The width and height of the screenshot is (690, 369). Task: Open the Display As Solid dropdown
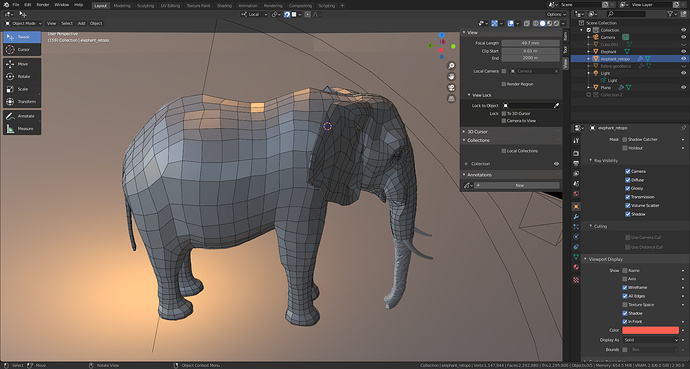point(651,340)
